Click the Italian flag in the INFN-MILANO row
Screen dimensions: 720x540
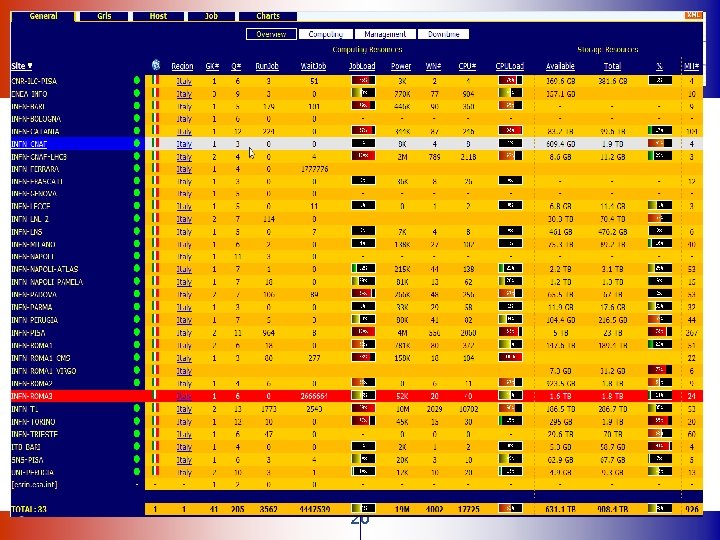point(155,244)
